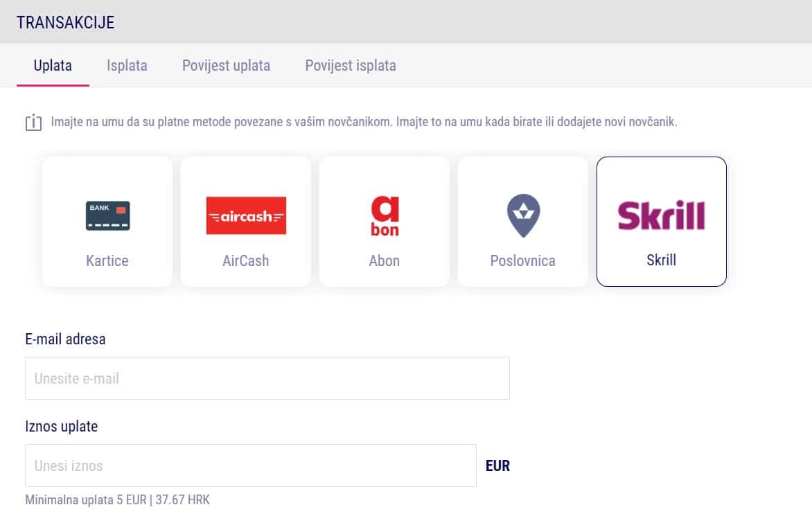Click the info icon beside the notice
Image resolution: width=812 pixels, height=514 pixels.
[x=34, y=123]
